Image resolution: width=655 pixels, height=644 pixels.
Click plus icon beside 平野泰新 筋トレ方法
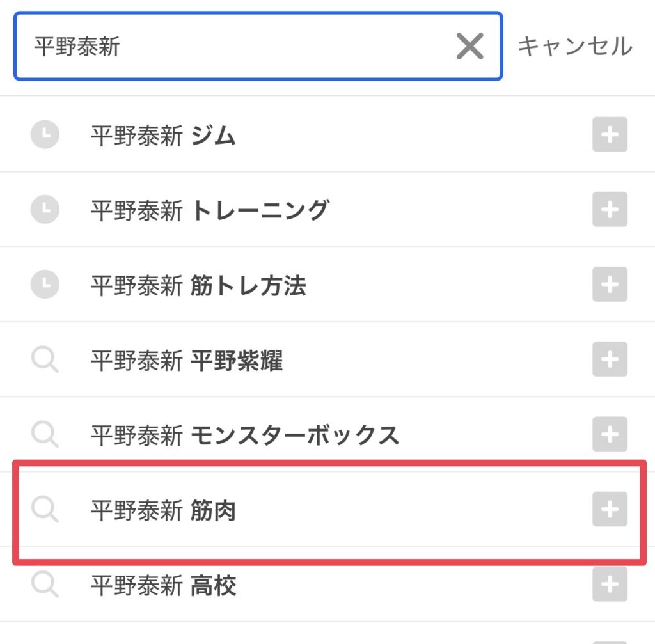point(610,285)
